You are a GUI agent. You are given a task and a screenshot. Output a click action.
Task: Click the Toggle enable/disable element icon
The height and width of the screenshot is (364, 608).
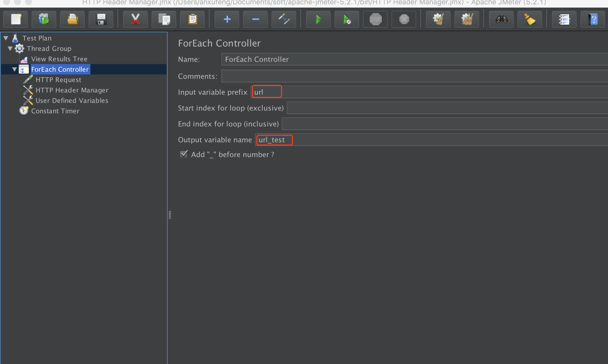click(x=284, y=19)
